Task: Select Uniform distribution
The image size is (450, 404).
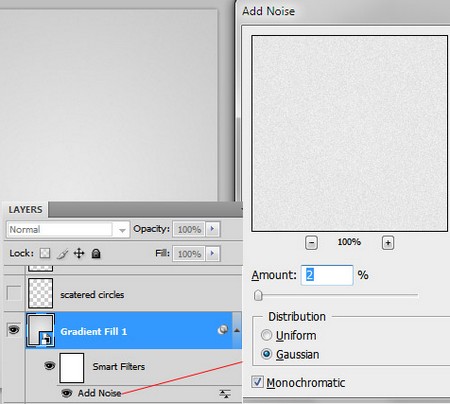Action: tap(266, 335)
